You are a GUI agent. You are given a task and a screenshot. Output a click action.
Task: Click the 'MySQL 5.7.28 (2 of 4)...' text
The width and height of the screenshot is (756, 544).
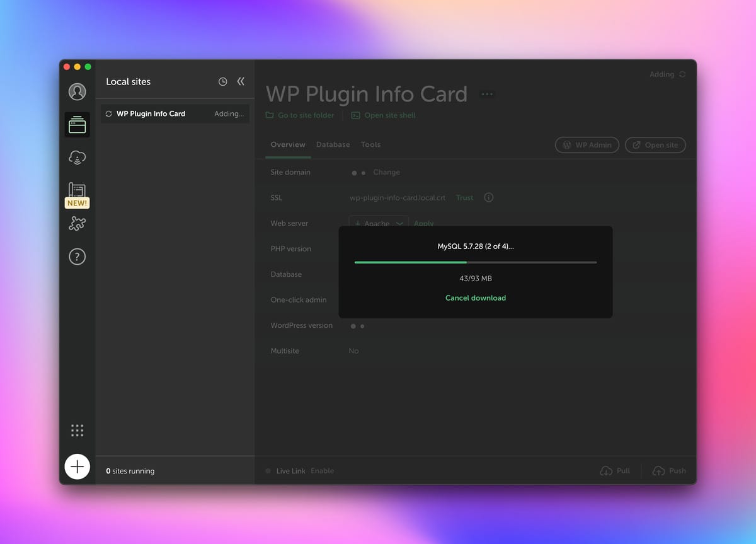476,246
